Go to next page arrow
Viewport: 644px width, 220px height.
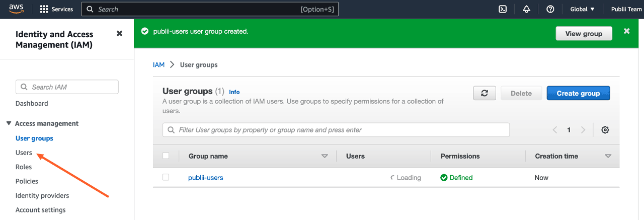click(x=583, y=130)
